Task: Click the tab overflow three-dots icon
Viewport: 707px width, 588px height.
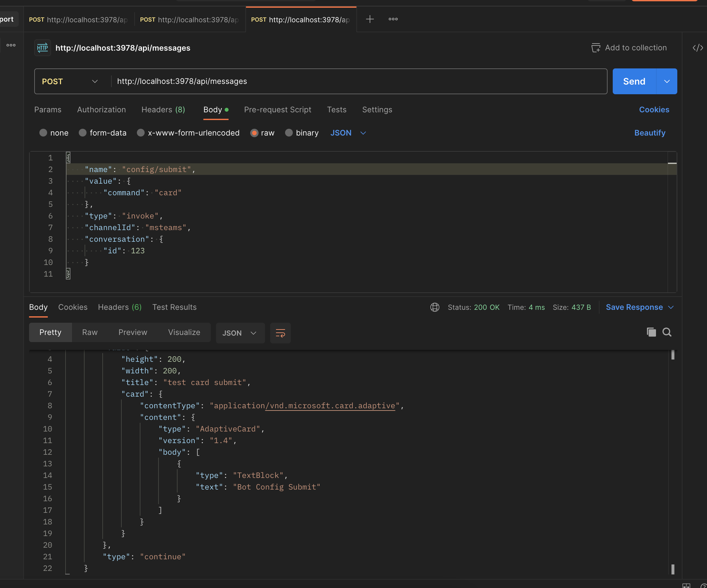Action: click(393, 19)
